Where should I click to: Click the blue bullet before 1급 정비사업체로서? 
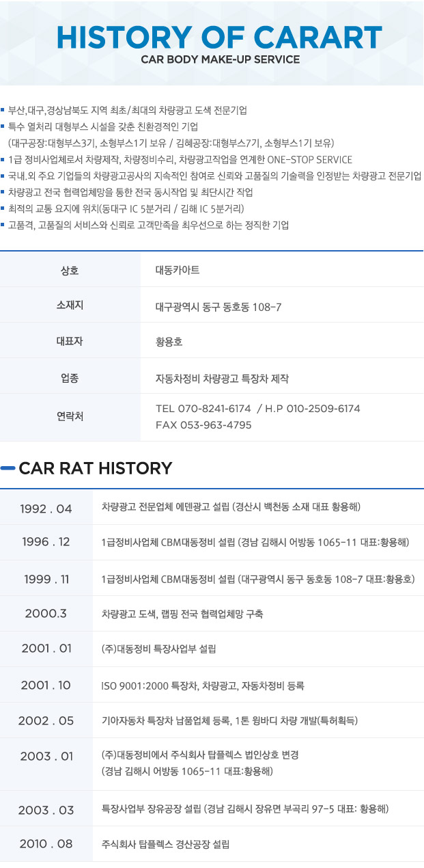[x=3, y=159]
